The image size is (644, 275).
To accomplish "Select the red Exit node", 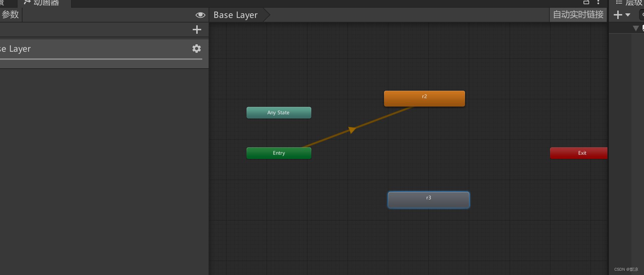I will [579, 153].
